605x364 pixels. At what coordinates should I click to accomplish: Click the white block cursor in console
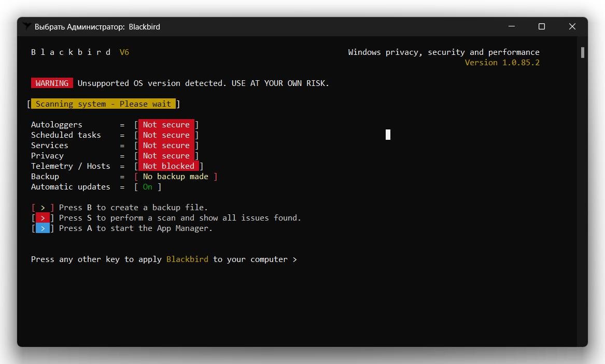pos(388,135)
